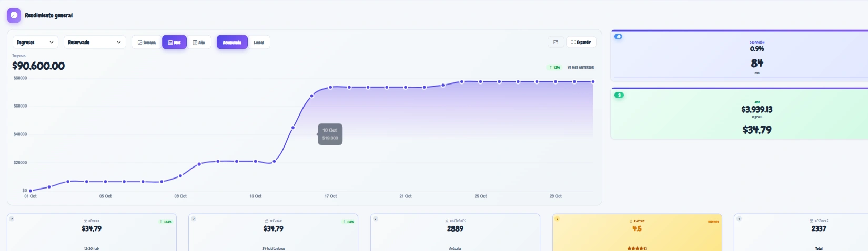This screenshot has height=251, width=868.
Task: Click the star rating row on Rating card
Action: [x=637, y=248]
